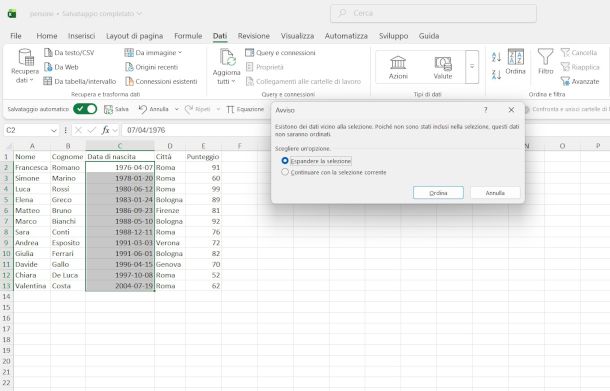
Task: Click the Salva toolbar icon
Action: 108,109
